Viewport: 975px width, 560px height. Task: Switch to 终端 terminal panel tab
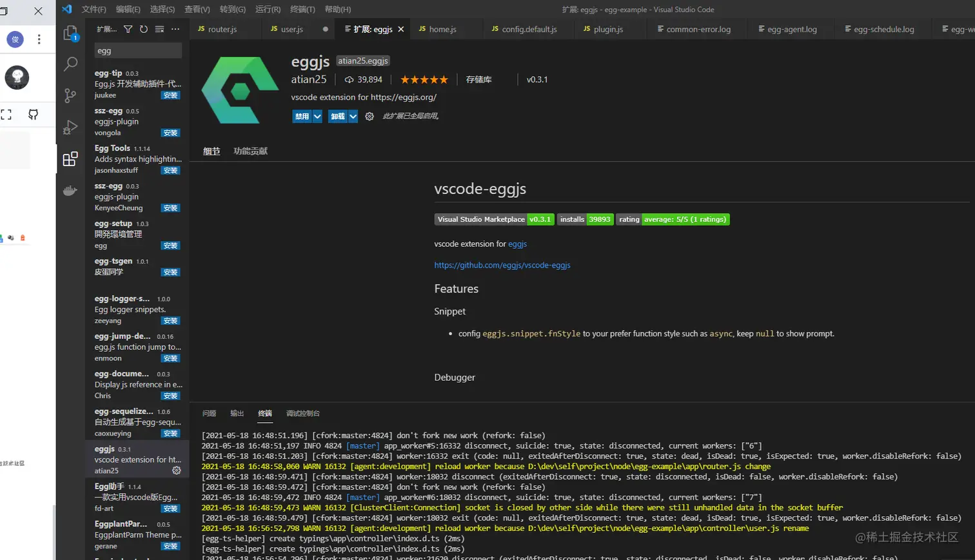[265, 414]
